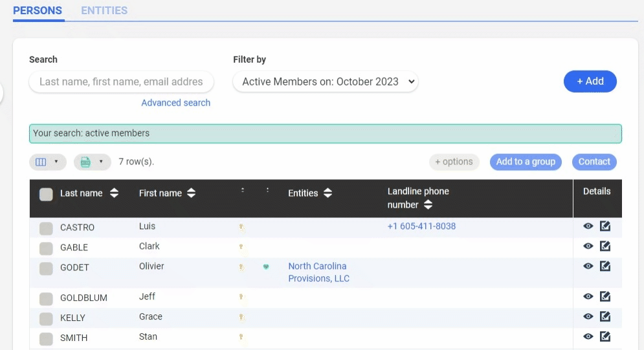This screenshot has height=350, width=644.
Task: Click the '7 row(s).' count text
Action: click(137, 162)
